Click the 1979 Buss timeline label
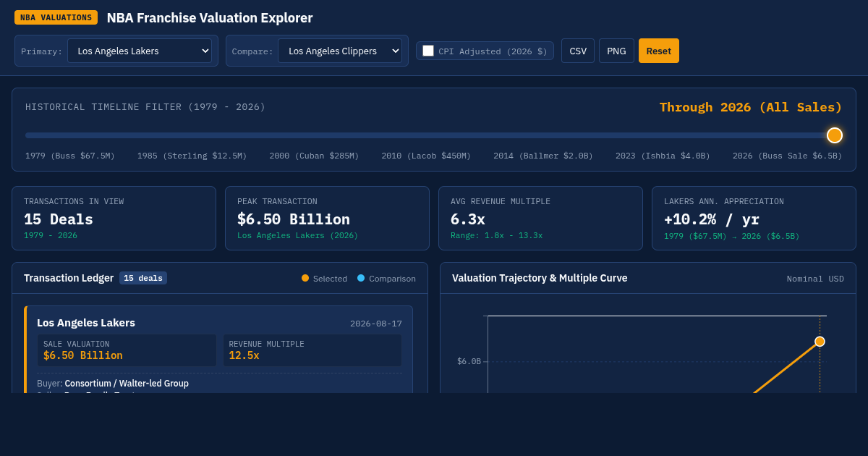 [70, 156]
